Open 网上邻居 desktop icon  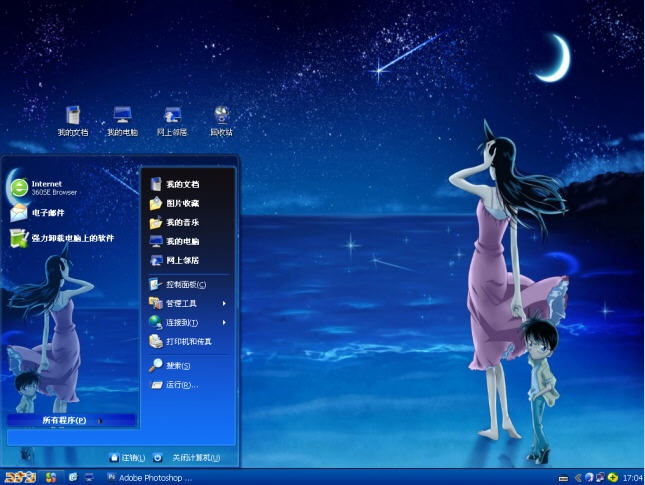(x=172, y=118)
